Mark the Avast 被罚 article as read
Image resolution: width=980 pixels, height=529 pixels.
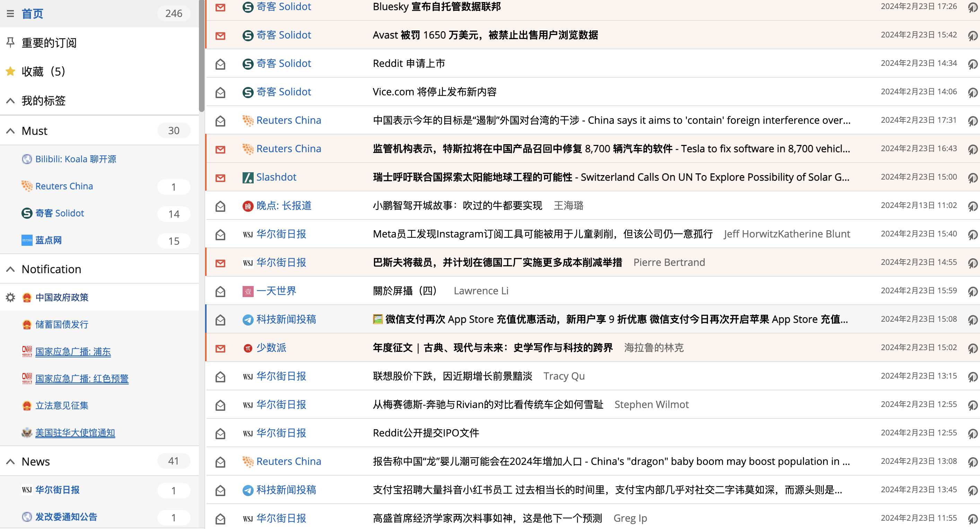pos(220,35)
